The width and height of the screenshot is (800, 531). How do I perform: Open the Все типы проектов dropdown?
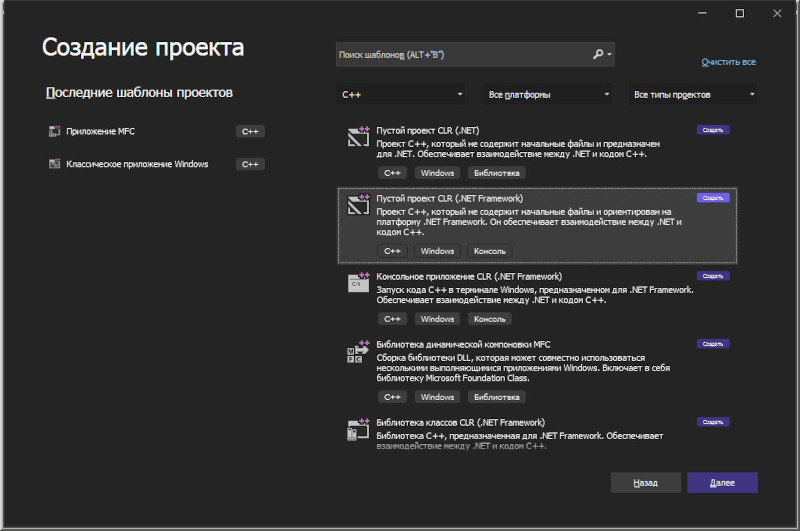(693, 94)
